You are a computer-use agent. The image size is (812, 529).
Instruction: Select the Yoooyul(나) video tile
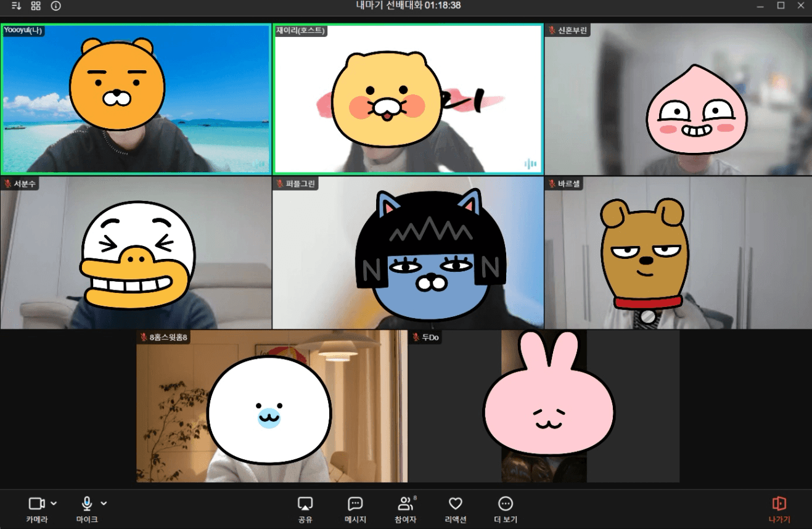pos(136,99)
